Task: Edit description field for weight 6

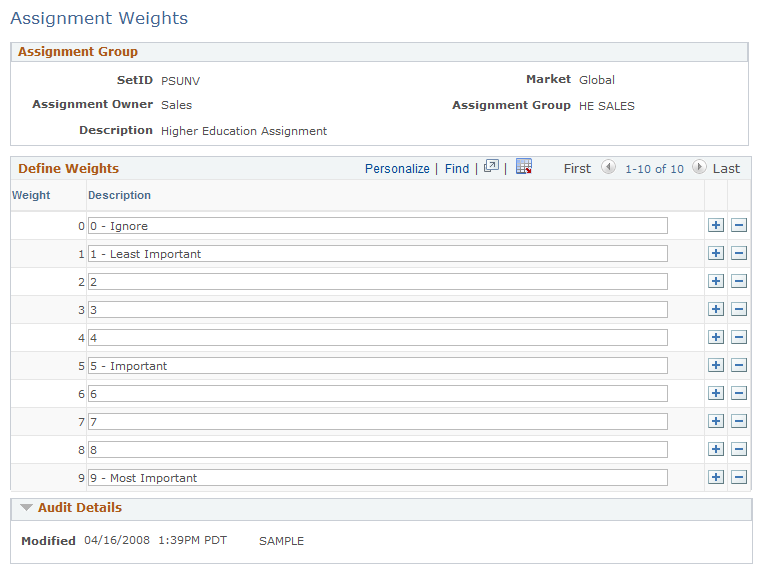Action: (x=378, y=394)
